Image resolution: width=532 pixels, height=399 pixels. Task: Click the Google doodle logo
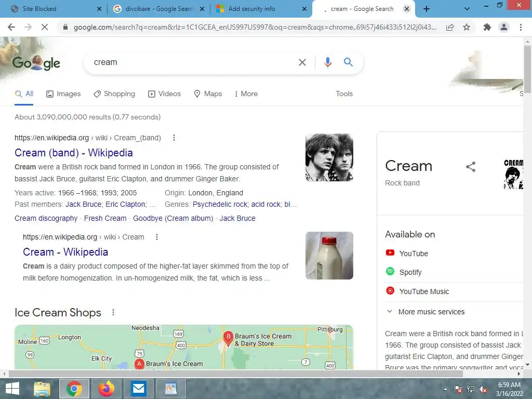click(36, 63)
